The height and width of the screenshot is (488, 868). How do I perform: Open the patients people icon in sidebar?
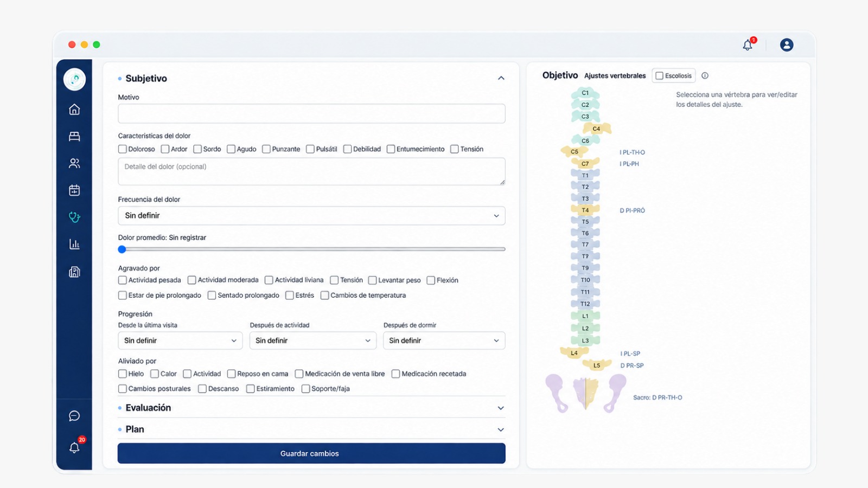(x=74, y=163)
